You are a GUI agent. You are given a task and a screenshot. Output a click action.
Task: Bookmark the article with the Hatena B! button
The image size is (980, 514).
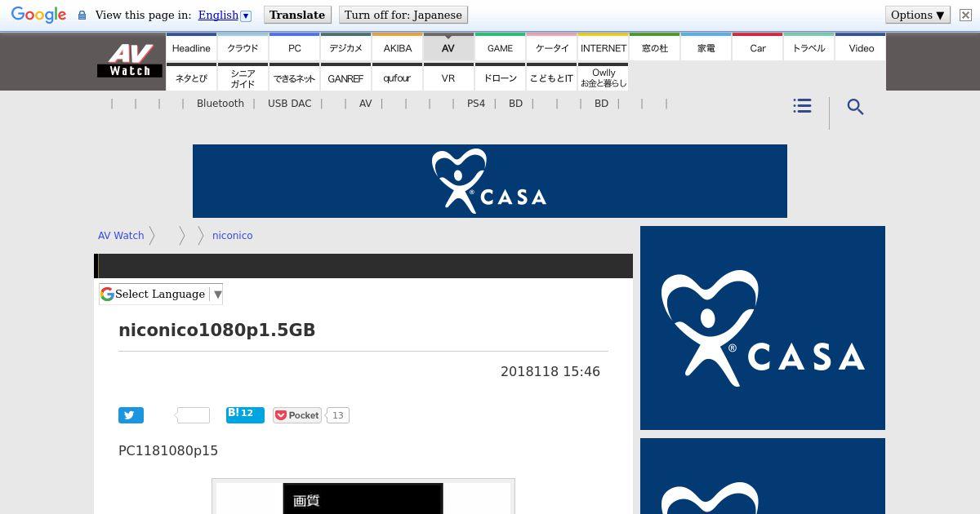tap(245, 414)
